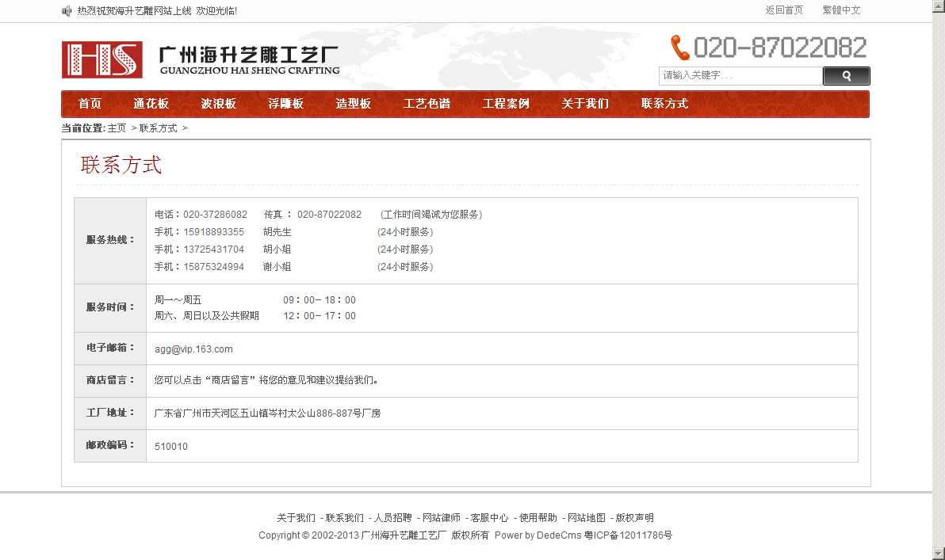The image size is (945, 560).
Task: Open 网站地图 link in the footer
Action: tap(586, 518)
